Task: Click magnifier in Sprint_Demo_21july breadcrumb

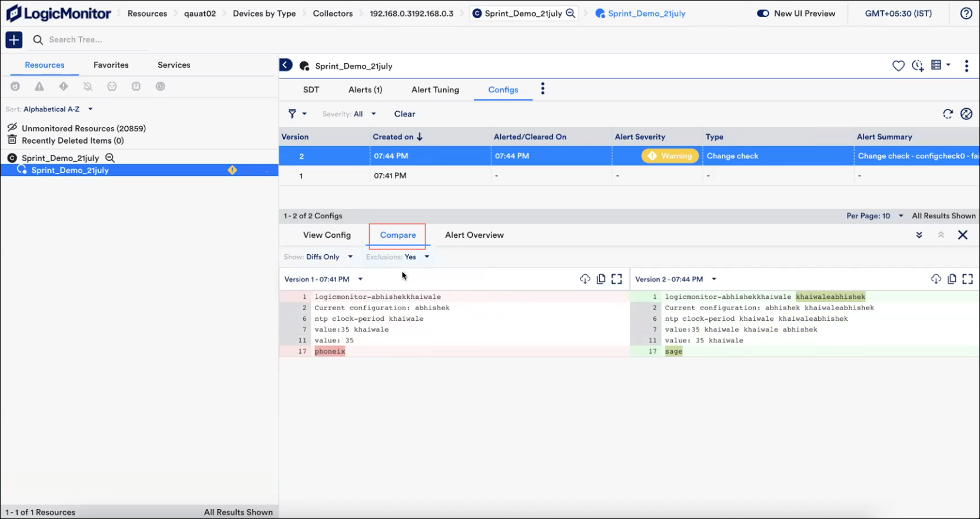Action: tap(570, 13)
